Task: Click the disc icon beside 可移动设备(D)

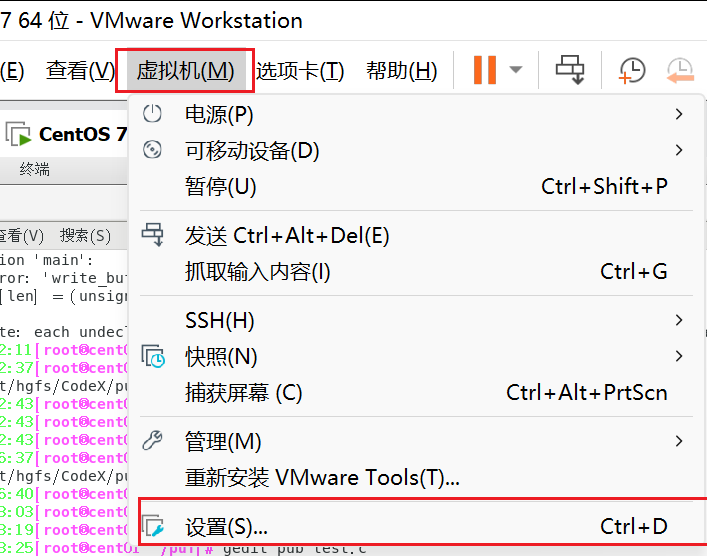Action: pos(152,150)
